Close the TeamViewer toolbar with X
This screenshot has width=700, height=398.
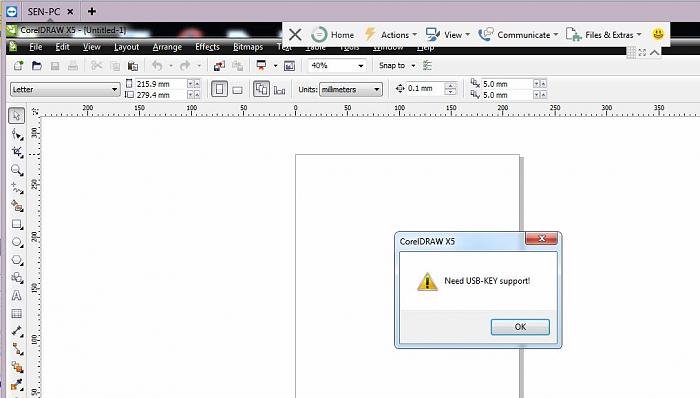tap(295, 34)
